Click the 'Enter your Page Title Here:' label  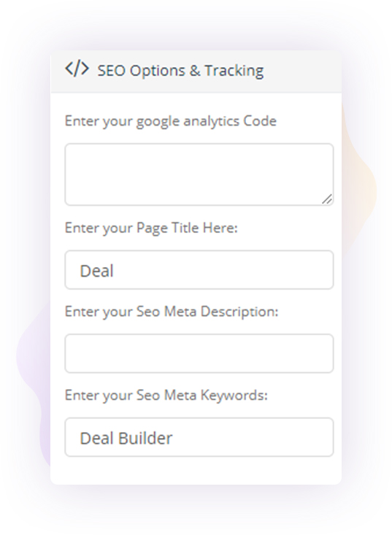(x=151, y=228)
